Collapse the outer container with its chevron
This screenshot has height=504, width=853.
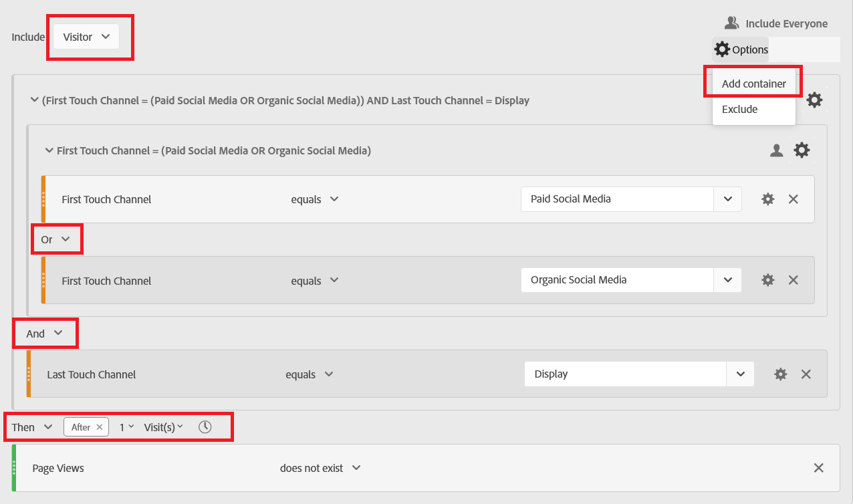[34, 100]
